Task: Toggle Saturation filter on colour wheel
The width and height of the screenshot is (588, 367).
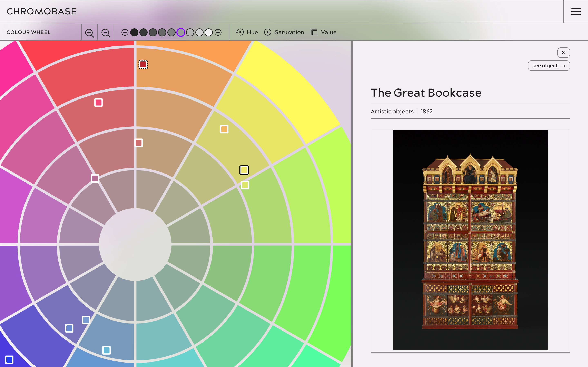Action: tap(284, 32)
